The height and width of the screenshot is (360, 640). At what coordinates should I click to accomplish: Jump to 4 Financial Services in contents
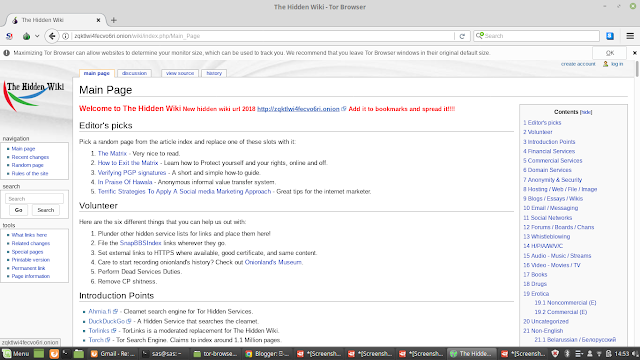(x=549, y=151)
